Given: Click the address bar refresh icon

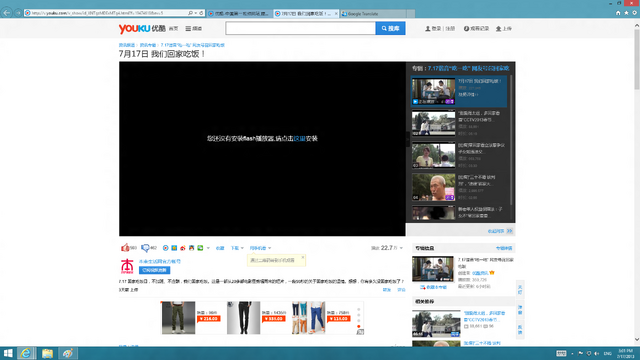Looking at the screenshot, I should [201, 13].
